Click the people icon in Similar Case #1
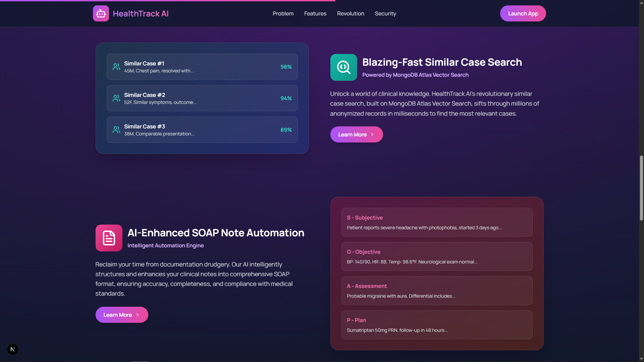Image resolution: width=644 pixels, height=362 pixels. point(116,67)
